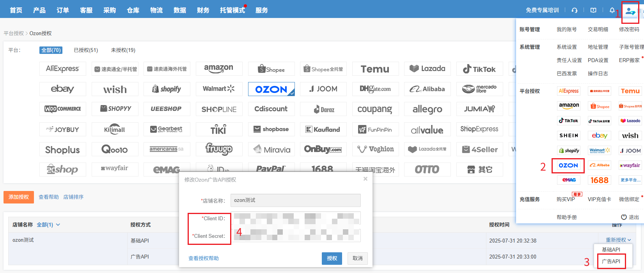Viewport: 644px width, 273px height.
Task: Choose the Kaufland platform logo
Action: pos(323,129)
